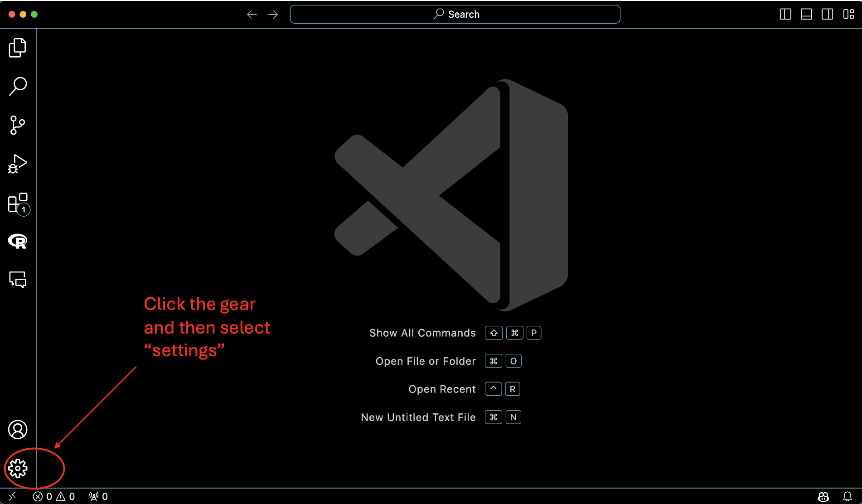Go forward with the right arrow

273,15
